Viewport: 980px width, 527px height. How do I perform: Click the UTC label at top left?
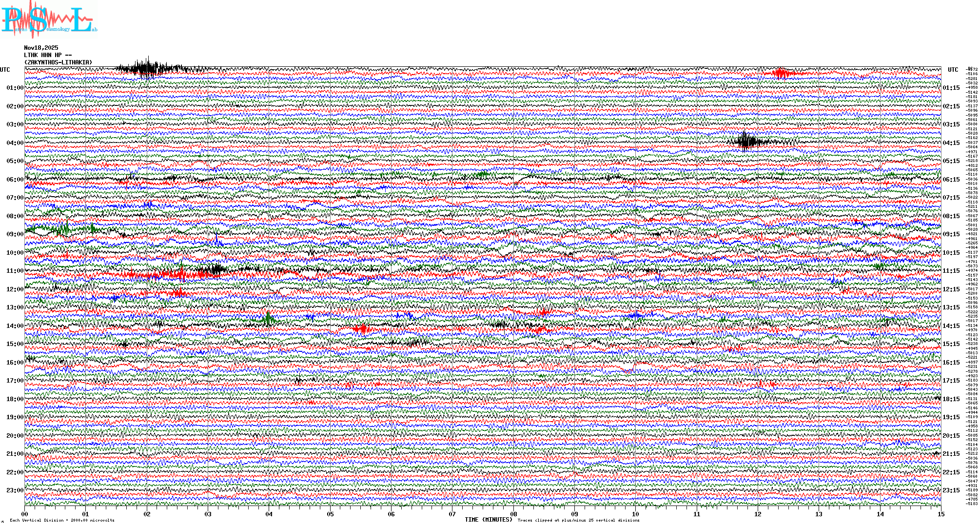coord(5,70)
